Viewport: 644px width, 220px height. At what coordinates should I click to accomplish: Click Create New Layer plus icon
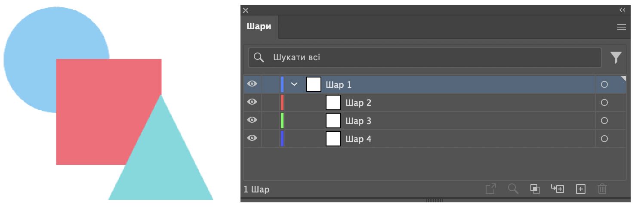click(580, 189)
